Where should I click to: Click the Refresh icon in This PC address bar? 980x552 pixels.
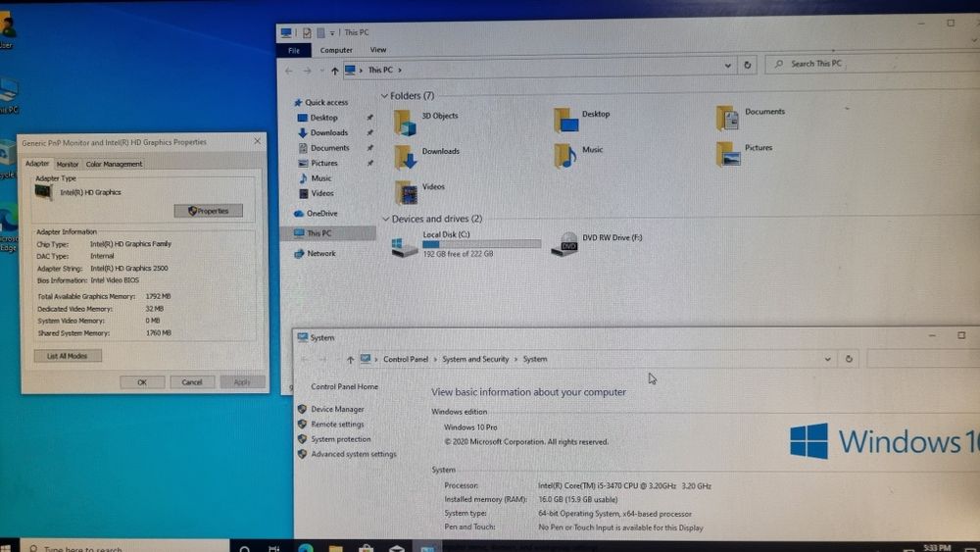click(748, 65)
